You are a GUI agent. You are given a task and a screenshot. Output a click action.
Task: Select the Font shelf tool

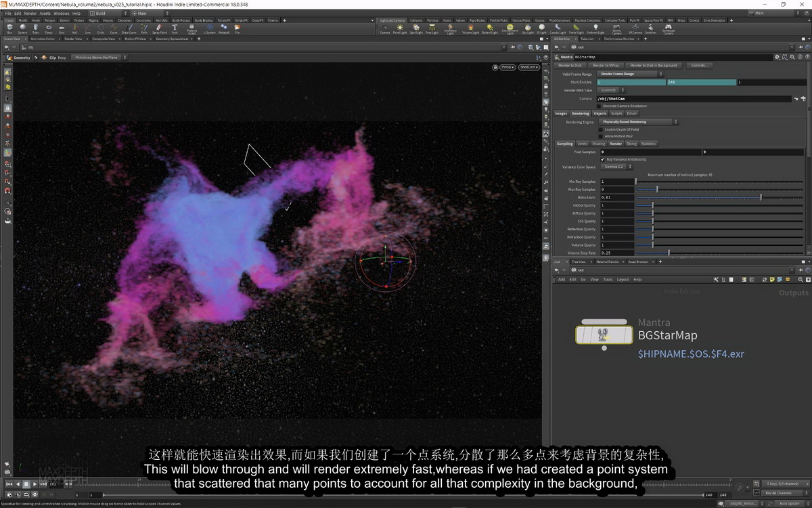175,28
